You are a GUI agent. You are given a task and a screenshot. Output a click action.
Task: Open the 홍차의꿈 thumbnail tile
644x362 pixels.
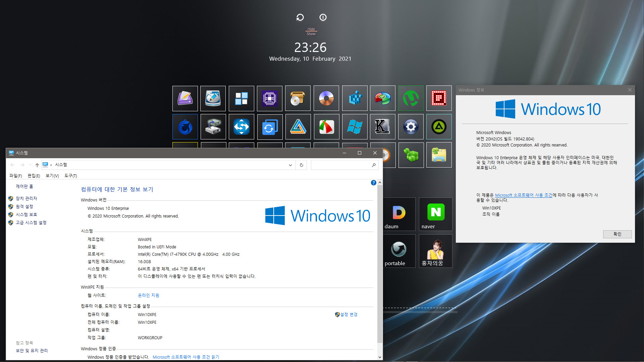click(435, 251)
